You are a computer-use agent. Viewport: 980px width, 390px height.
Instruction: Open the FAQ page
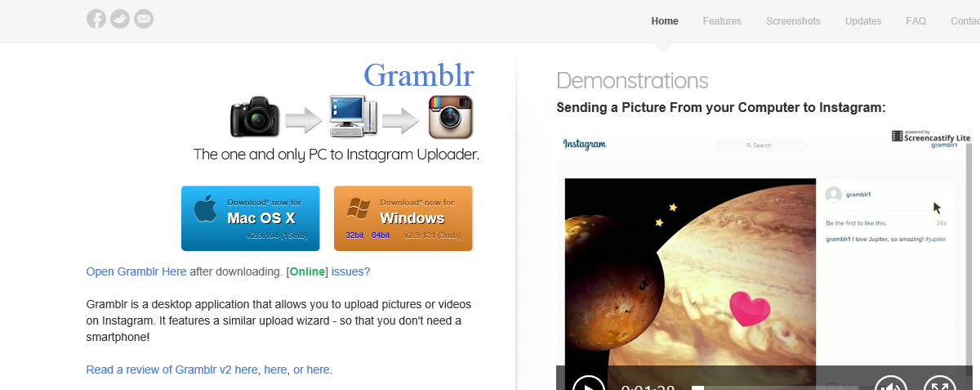916,21
